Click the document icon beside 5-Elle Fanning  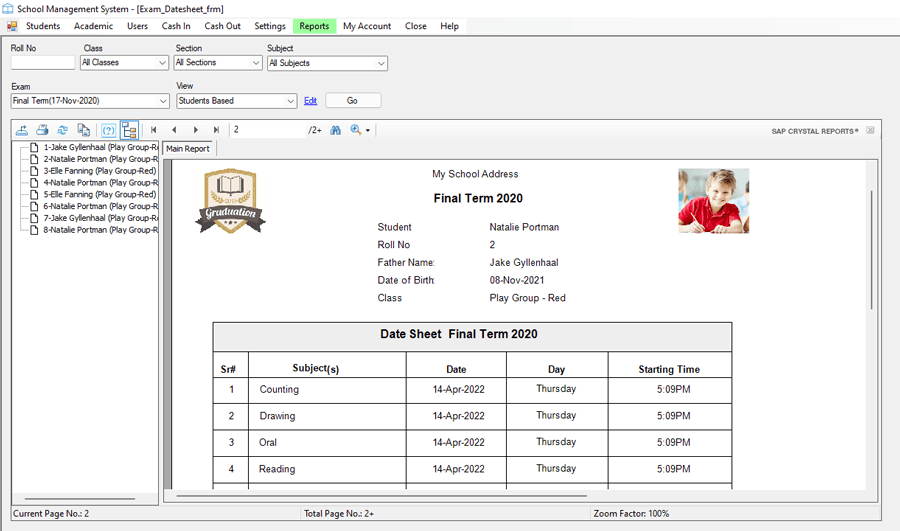click(x=34, y=195)
